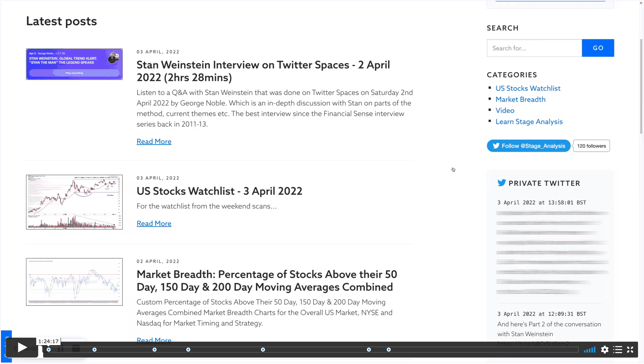Jump to the last chapter marker on timeline

(389, 350)
